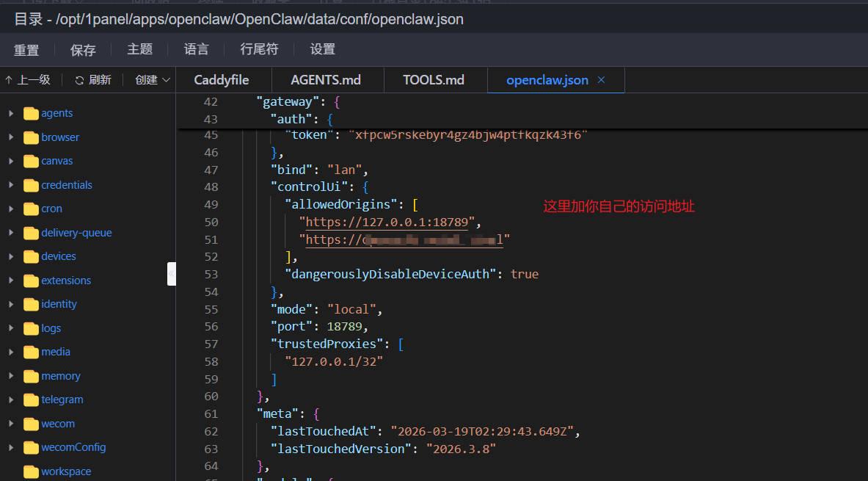Open the Theme menu
The width and height of the screenshot is (868, 481).
(139, 49)
